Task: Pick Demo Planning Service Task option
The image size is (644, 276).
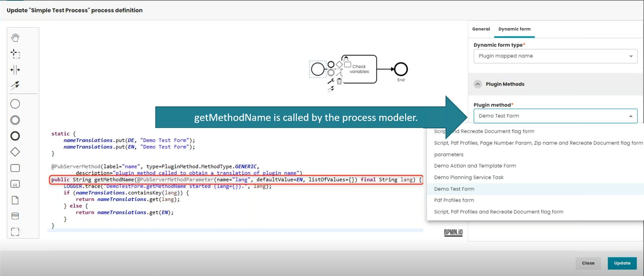Action: [469, 177]
